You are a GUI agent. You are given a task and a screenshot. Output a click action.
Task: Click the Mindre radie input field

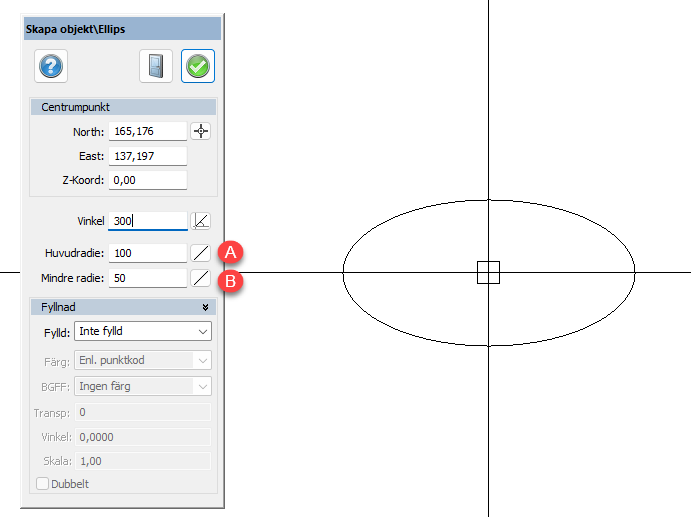tap(148, 278)
